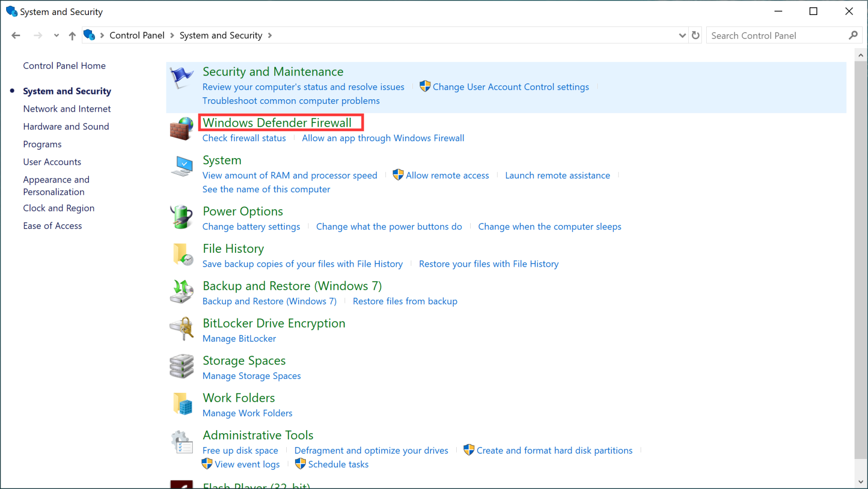Click Allow remote access link
This screenshot has height=489, width=868.
tap(447, 175)
